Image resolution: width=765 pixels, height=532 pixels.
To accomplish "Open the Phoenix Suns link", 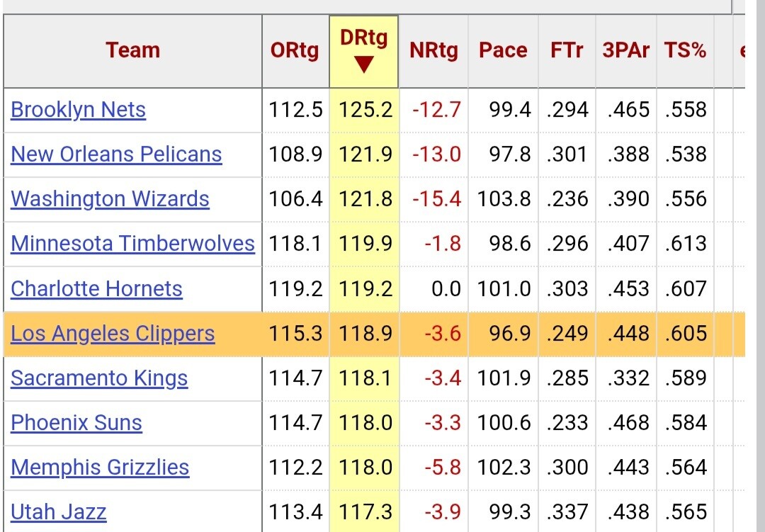I will tap(76, 423).
